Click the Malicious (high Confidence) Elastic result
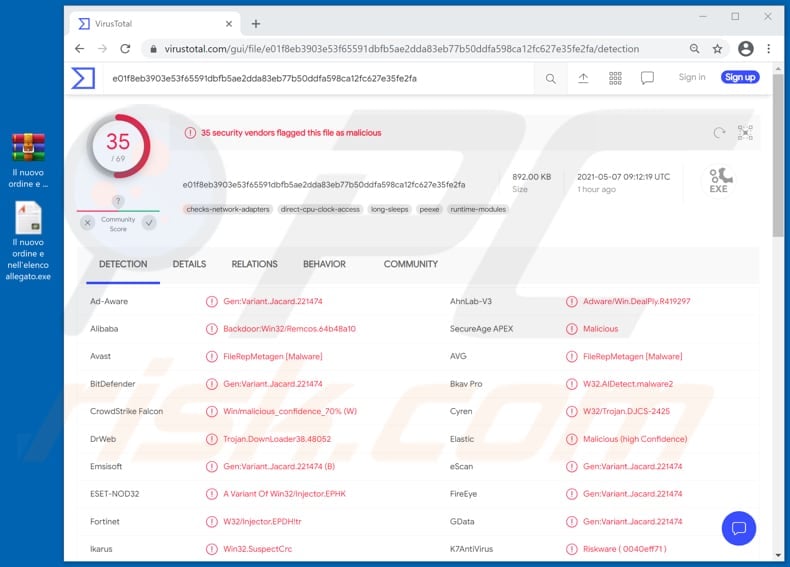The image size is (790, 567). 635,439
